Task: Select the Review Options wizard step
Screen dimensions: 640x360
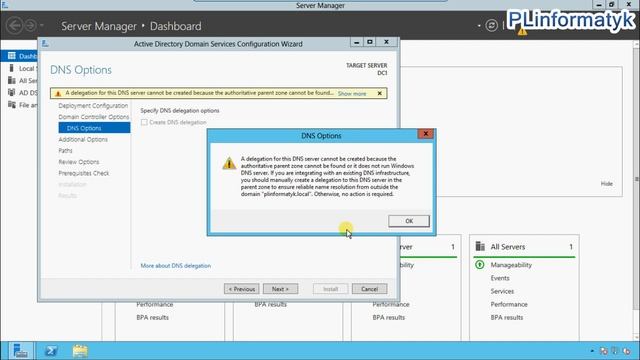Action: coord(79,162)
